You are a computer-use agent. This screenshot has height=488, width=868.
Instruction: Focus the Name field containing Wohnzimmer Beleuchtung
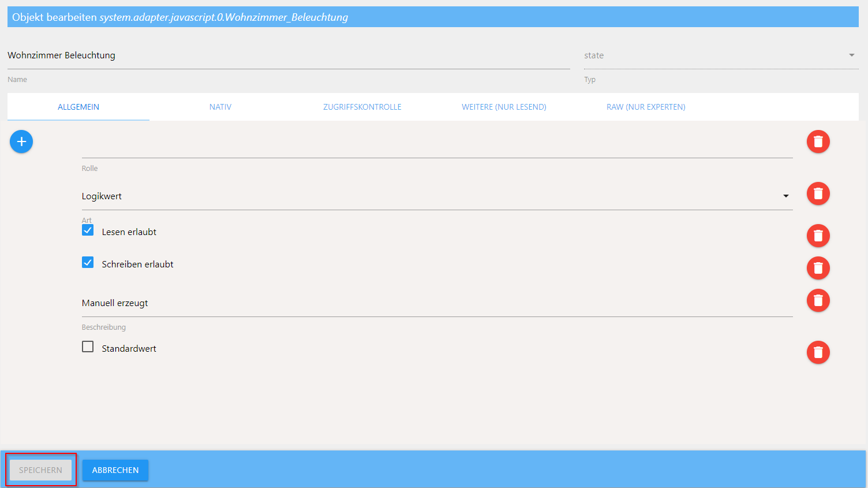pos(289,55)
